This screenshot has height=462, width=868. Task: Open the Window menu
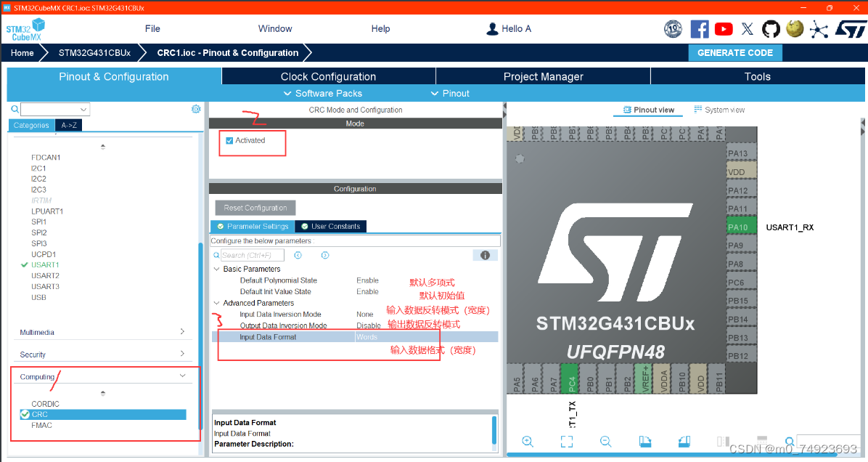click(274, 28)
